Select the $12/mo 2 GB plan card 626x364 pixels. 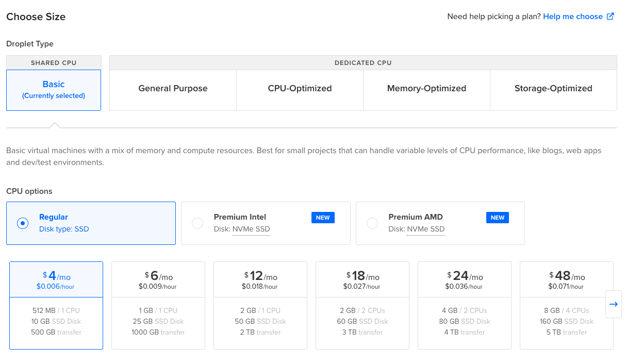(260, 305)
